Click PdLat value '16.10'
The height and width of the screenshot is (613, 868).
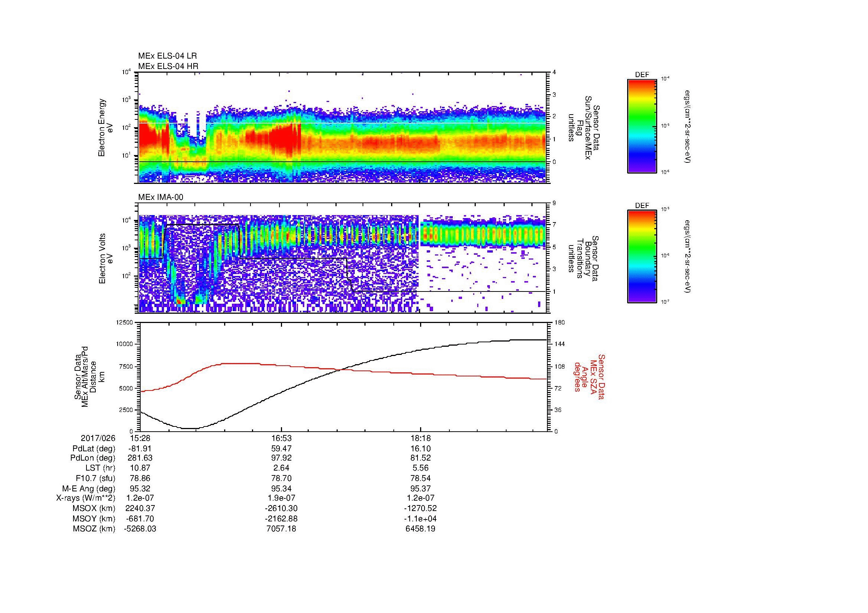[420, 449]
